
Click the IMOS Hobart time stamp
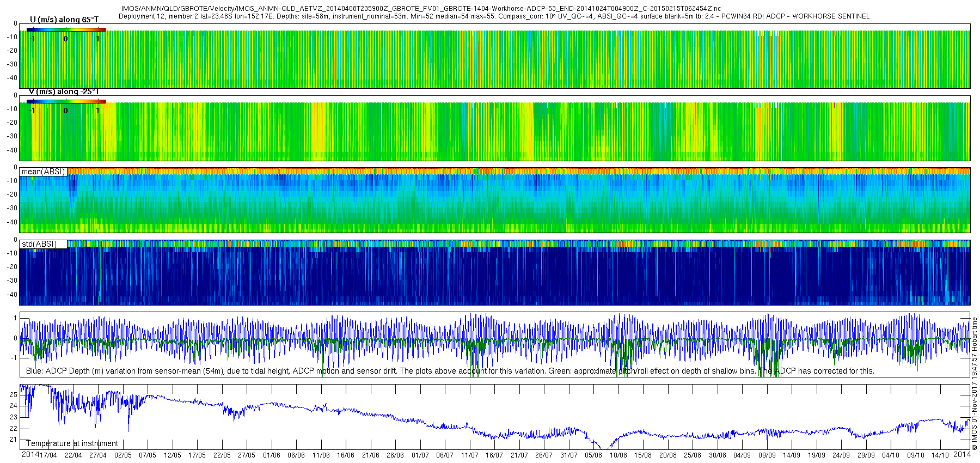[x=975, y=387]
